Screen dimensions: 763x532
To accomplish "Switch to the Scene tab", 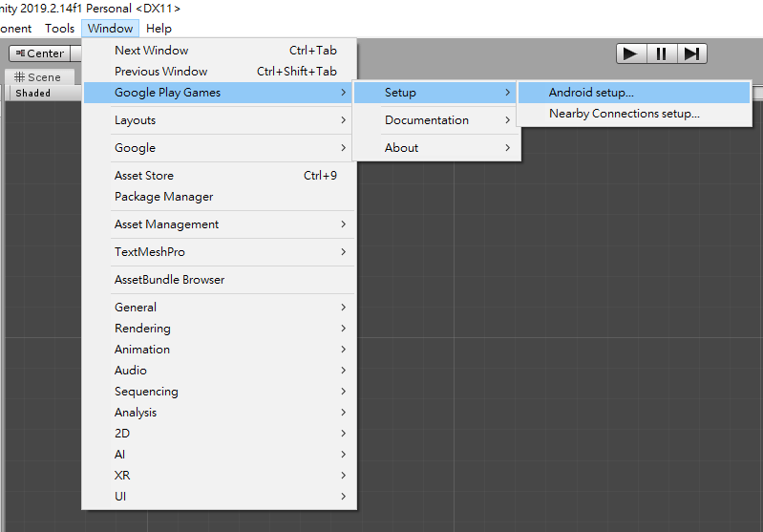I will coord(38,77).
